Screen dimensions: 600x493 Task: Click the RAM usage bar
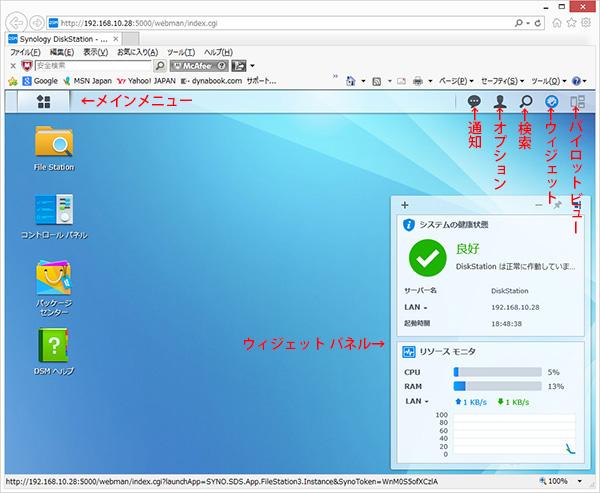point(497,386)
